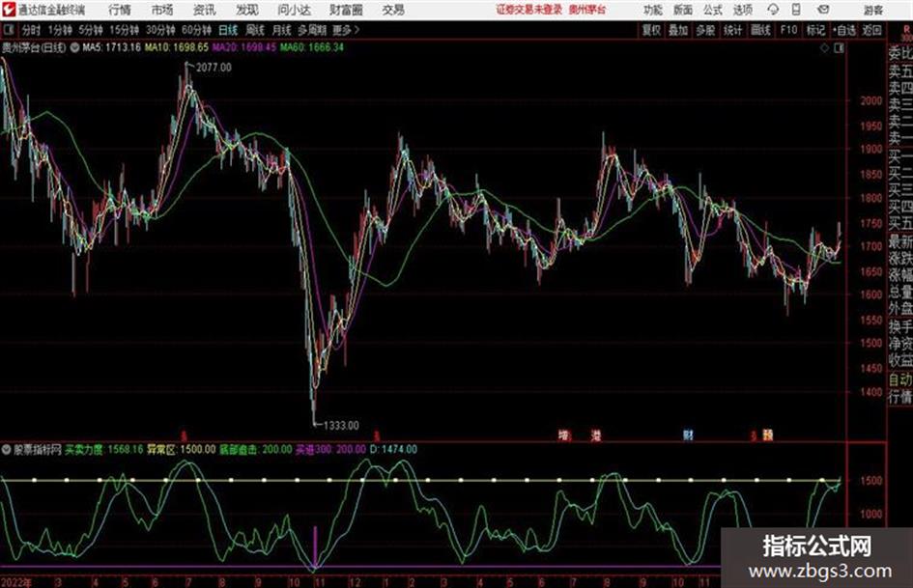Open the 财富圈 menu
The width and height of the screenshot is (913, 588).
[x=346, y=10]
